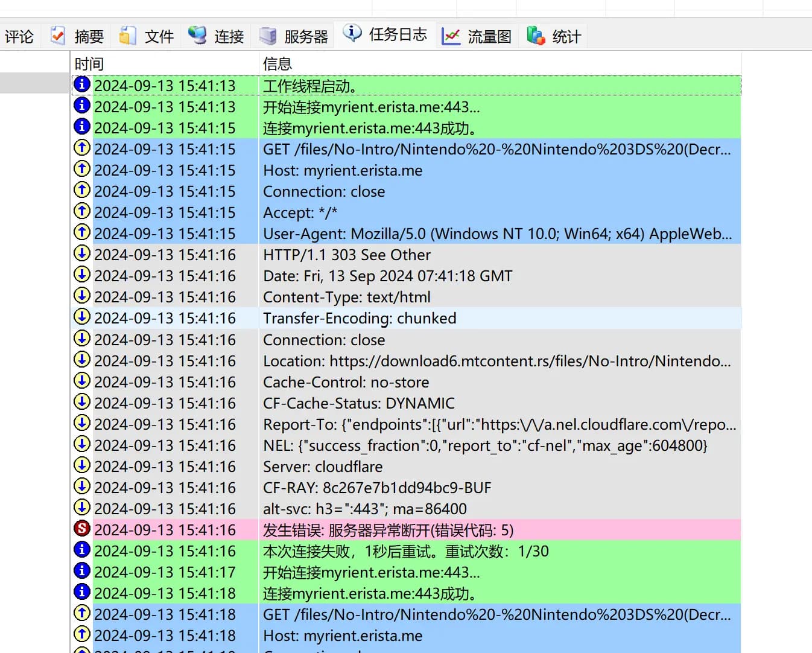Viewport: 812px width, 653px height.
Task: Click the 信息 column header
Action: pos(278,64)
